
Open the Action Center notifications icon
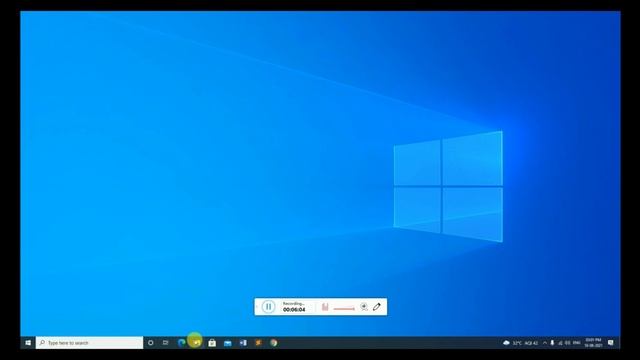pos(611,343)
